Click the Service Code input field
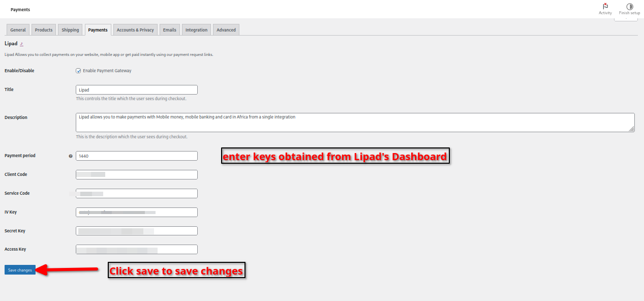 pyautogui.click(x=137, y=193)
